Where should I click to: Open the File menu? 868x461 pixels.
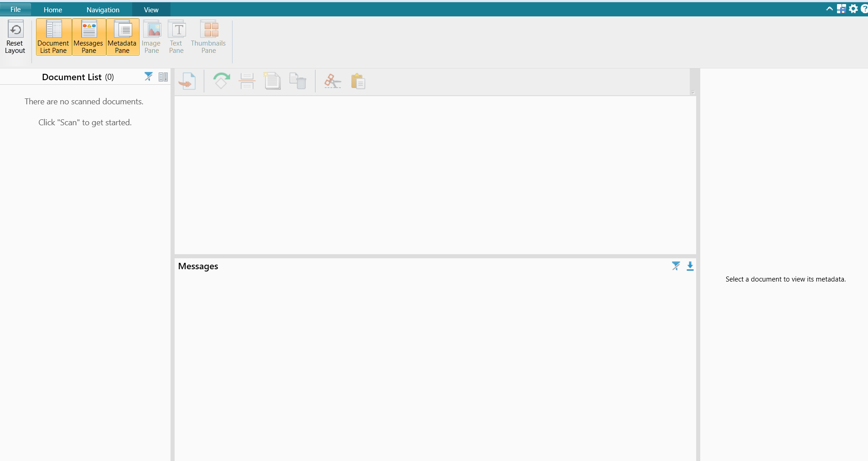coord(15,10)
